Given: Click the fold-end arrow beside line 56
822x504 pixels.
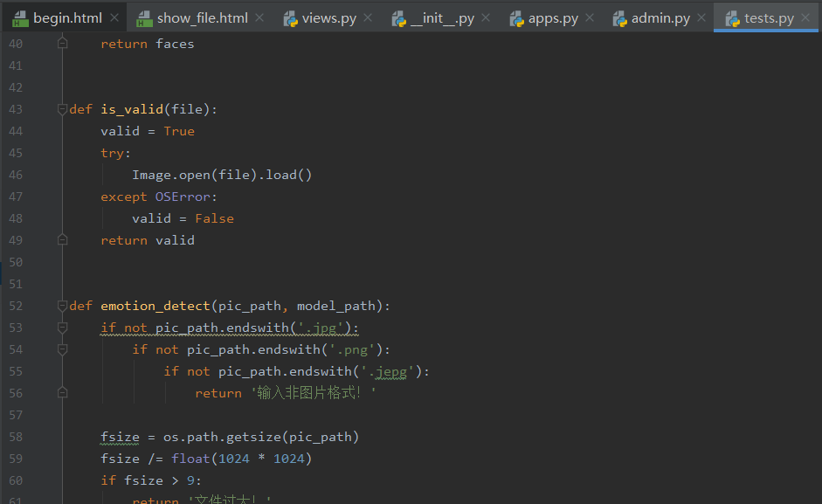Looking at the screenshot, I should click(61, 392).
